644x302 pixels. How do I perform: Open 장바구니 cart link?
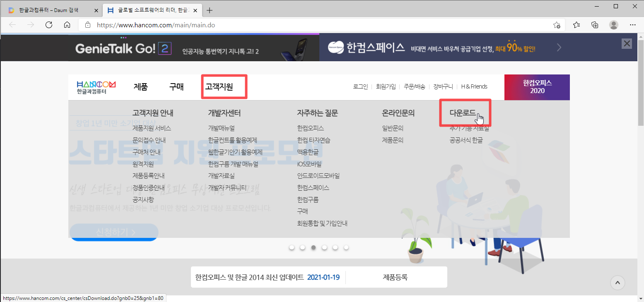pyautogui.click(x=443, y=86)
